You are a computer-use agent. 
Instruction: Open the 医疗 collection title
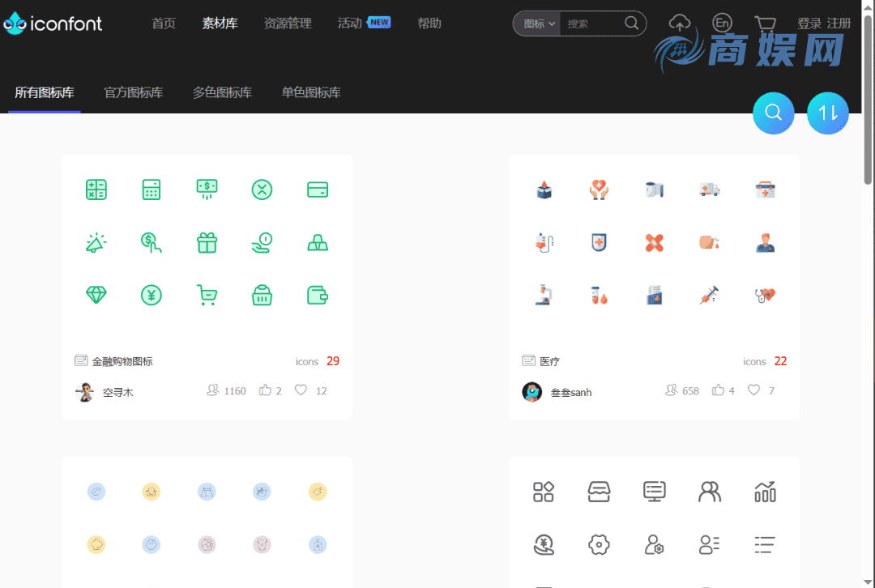pyautogui.click(x=549, y=361)
